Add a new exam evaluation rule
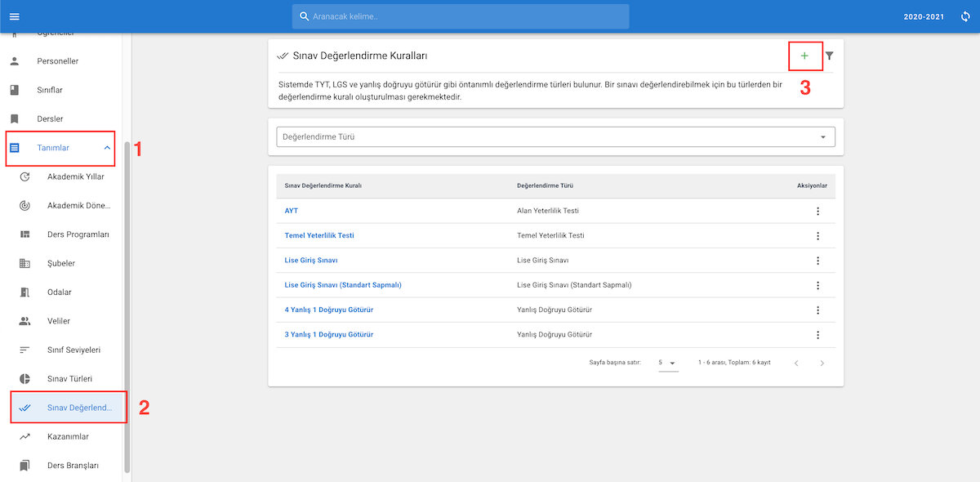Viewport: 980px width, 482px height. [804, 56]
